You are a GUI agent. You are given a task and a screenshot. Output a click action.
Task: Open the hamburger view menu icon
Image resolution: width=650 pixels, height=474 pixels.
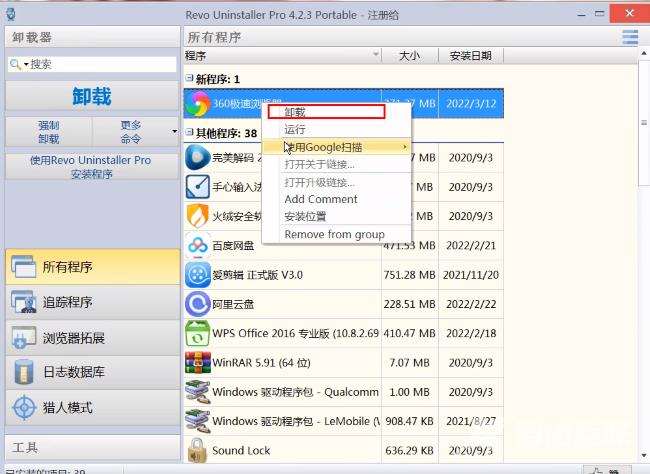[630, 37]
